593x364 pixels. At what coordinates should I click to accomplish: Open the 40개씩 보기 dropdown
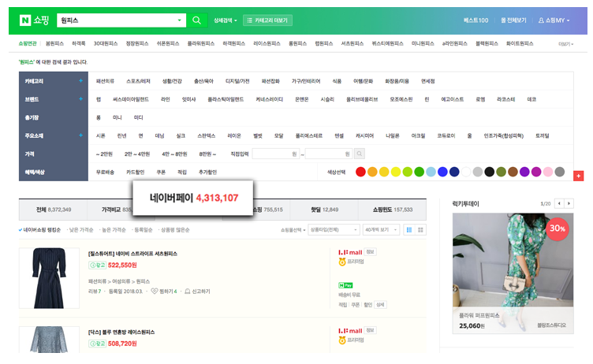[x=381, y=230]
